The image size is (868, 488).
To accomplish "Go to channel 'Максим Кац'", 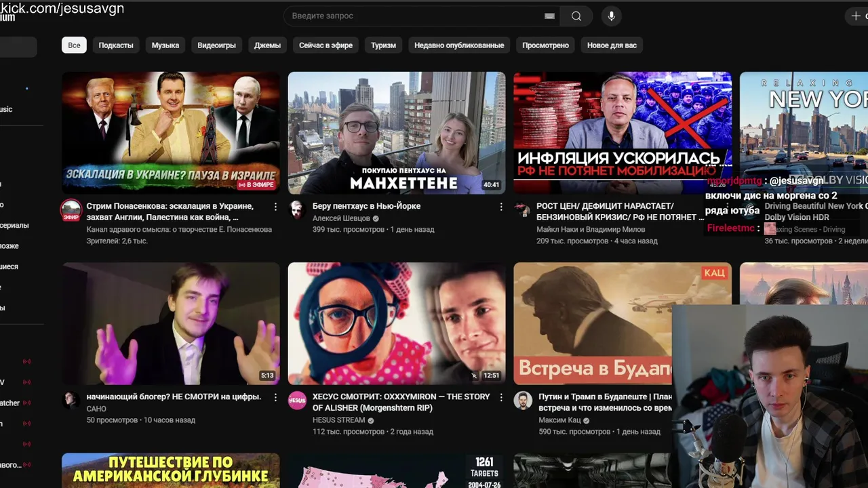I will (560, 420).
